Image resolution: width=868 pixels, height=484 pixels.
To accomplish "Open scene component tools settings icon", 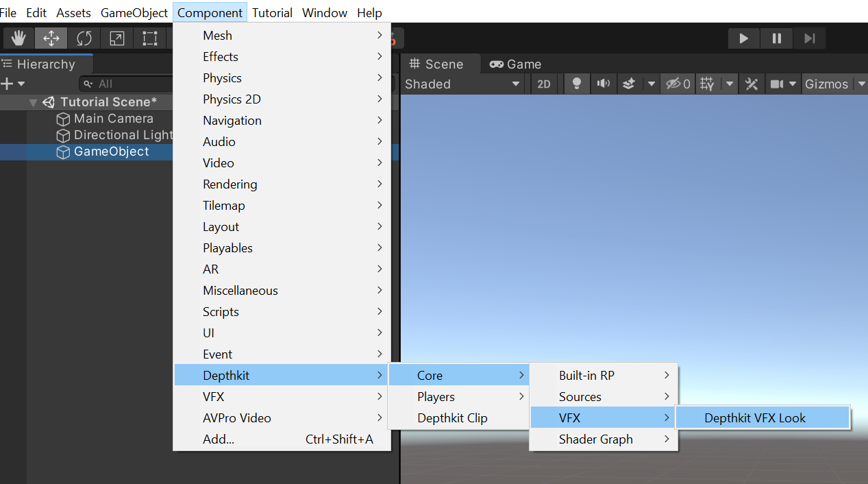I will (x=752, y=84).
